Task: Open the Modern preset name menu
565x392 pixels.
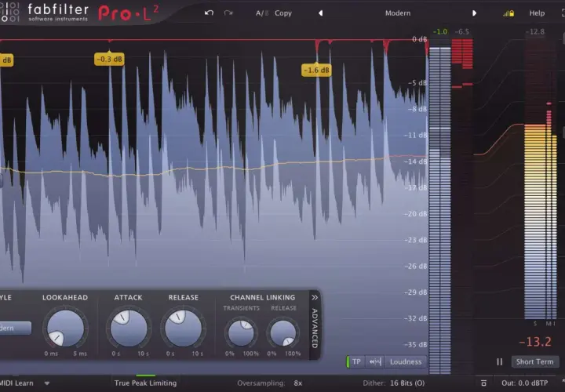Action: 398,13
